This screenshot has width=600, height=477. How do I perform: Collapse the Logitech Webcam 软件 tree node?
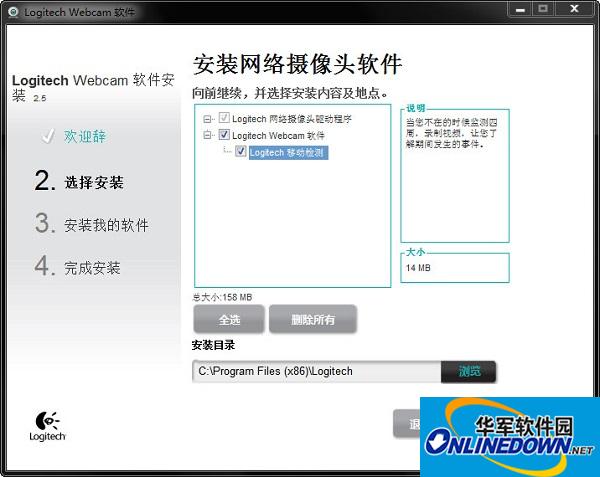[x=207, y=135]
